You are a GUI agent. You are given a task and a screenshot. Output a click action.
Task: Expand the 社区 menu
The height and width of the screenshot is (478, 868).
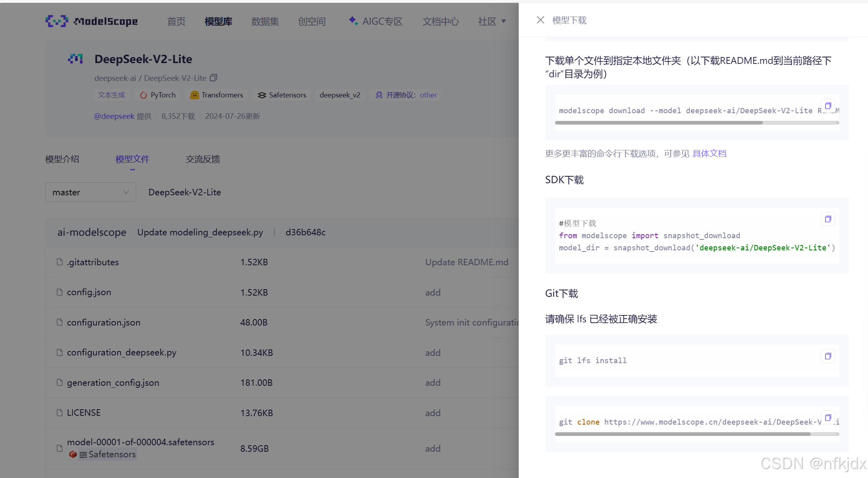492,21
